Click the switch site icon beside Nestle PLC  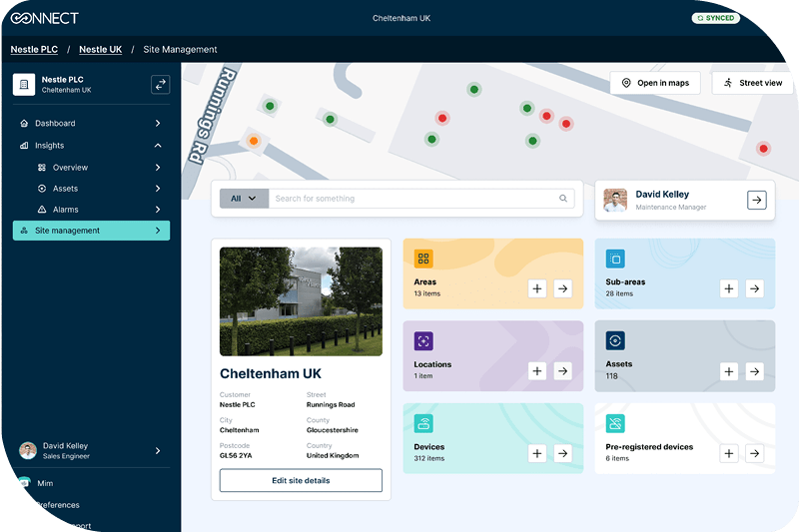[x=160, y=85]
